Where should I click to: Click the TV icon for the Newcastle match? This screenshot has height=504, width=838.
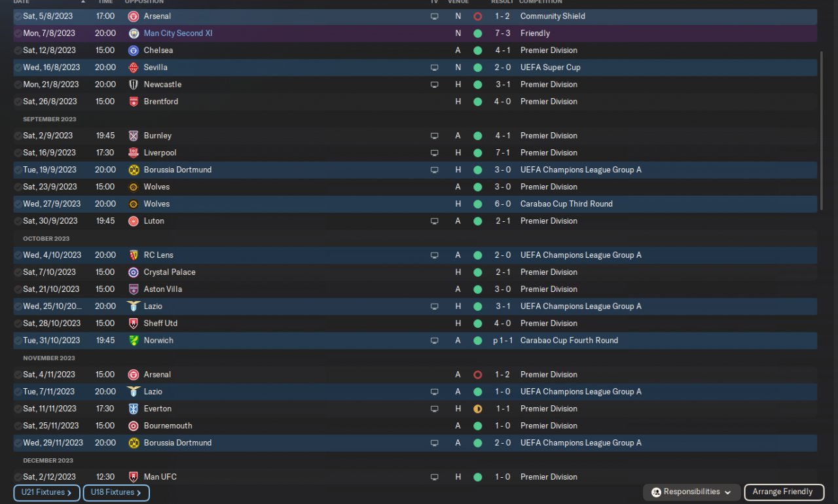tap(434, 84)
